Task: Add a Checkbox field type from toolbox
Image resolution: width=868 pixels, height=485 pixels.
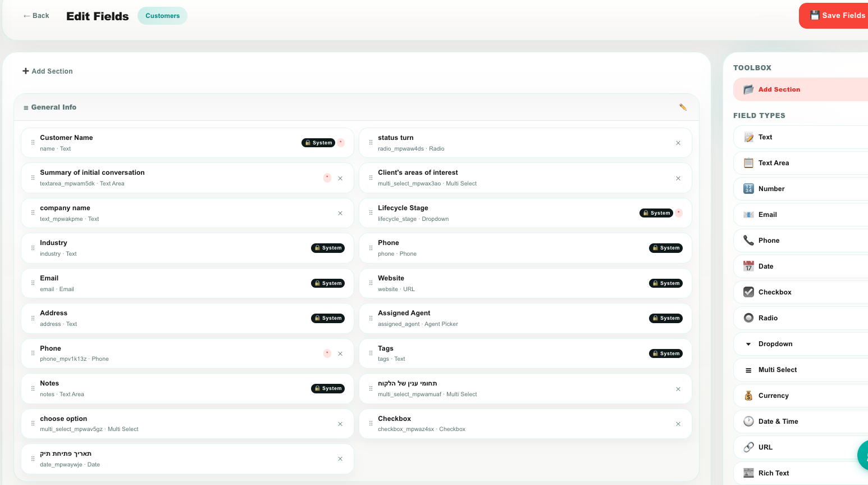Action: (x=801, y=292)
